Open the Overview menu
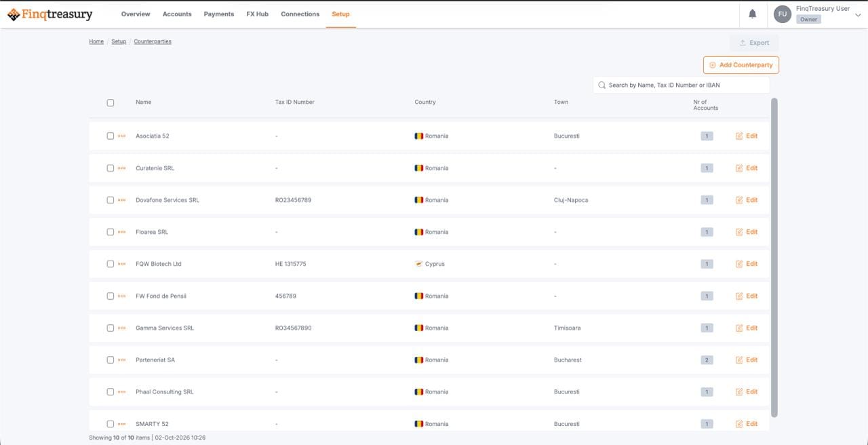 coord(136,14)
